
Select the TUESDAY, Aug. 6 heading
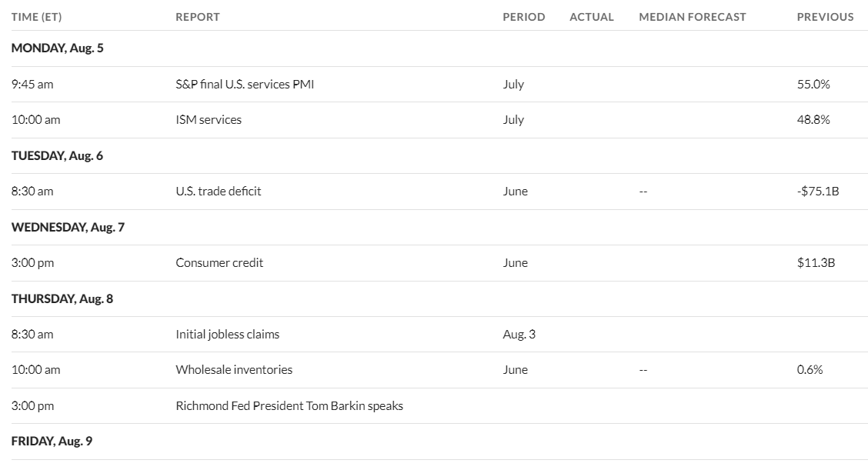coord(57,155)
